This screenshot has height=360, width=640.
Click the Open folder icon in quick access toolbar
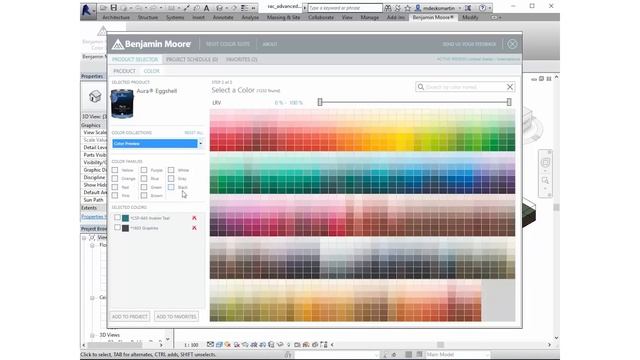pos(104,8)
